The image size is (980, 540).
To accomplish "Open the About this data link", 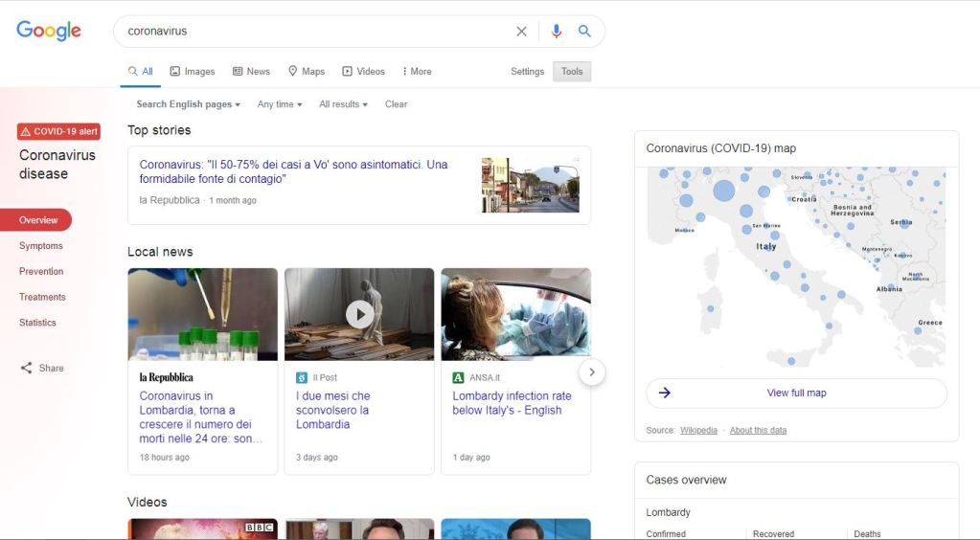I will click(758, 430).
